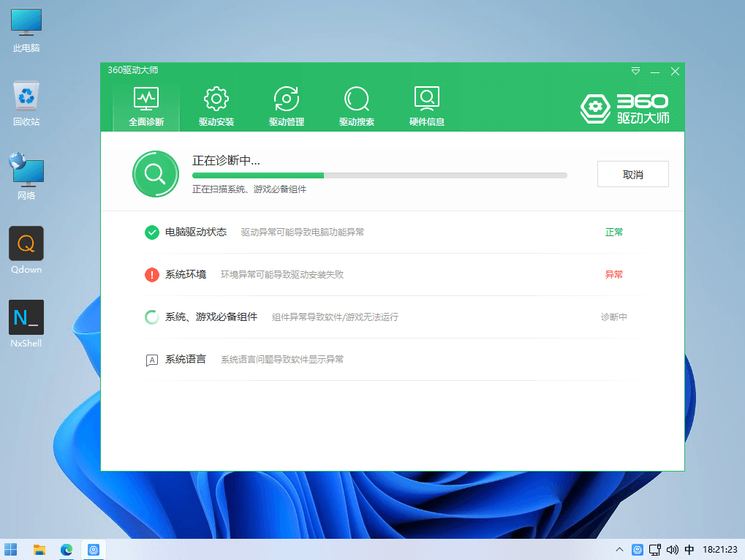Cancel the diagnosis with 取消 button

[633, 174]
